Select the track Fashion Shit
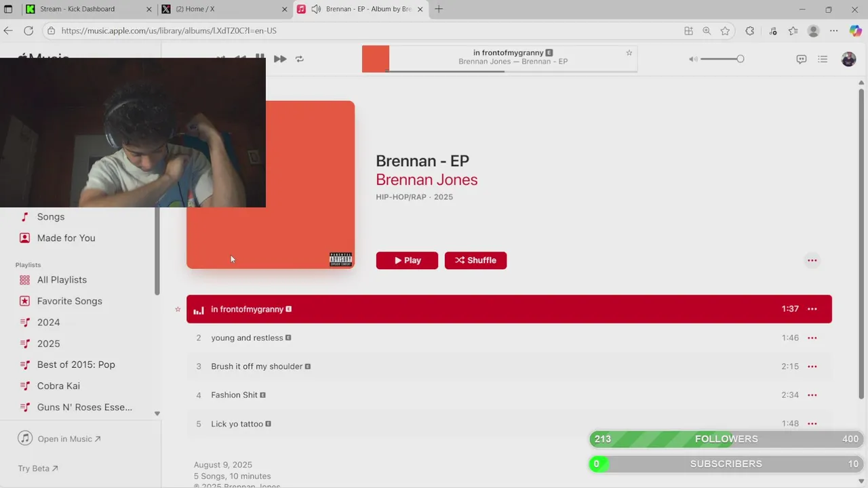 click(509, 395)
